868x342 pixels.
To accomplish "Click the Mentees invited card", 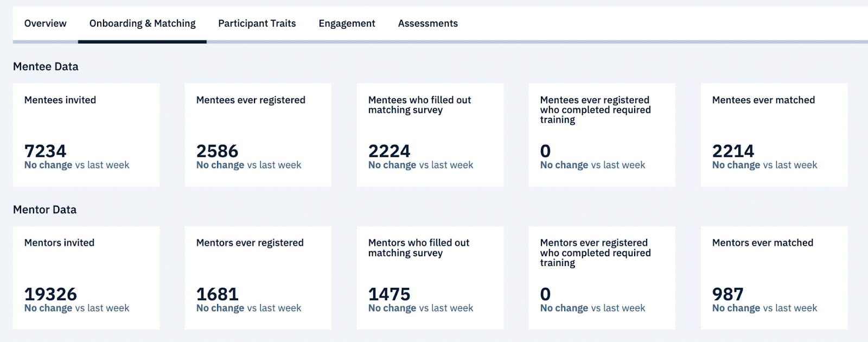I will pyautogui.click(x=86, y=135).
